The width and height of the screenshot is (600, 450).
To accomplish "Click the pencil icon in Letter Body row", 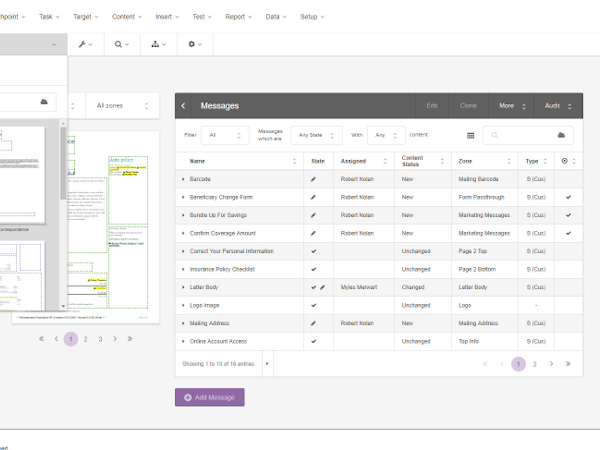I will click(323, 287).
